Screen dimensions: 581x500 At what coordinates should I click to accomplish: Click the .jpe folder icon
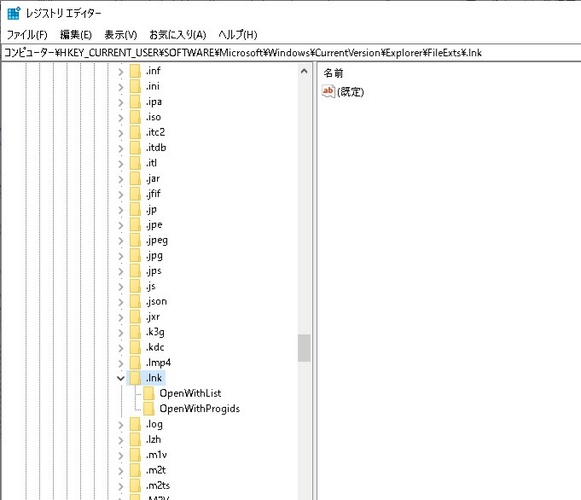click(135, 225)
